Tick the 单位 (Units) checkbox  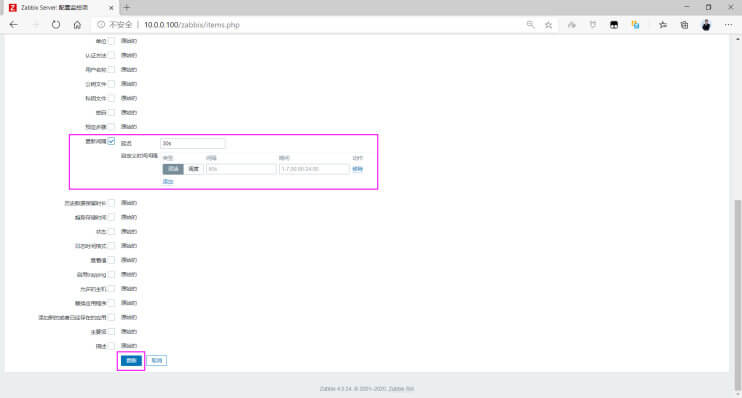pyautogui.click(x=111, y=41)
